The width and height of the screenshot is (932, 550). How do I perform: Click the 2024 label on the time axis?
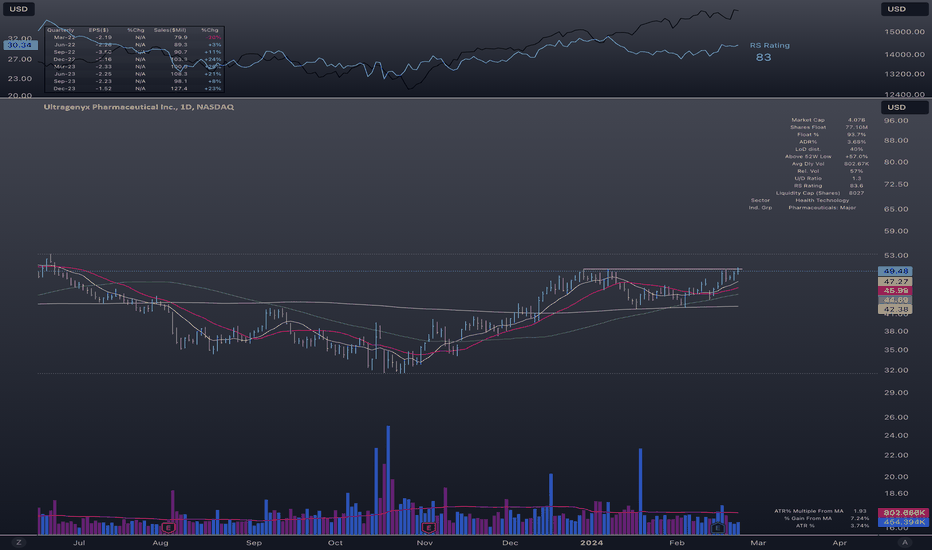coord(591,542)
